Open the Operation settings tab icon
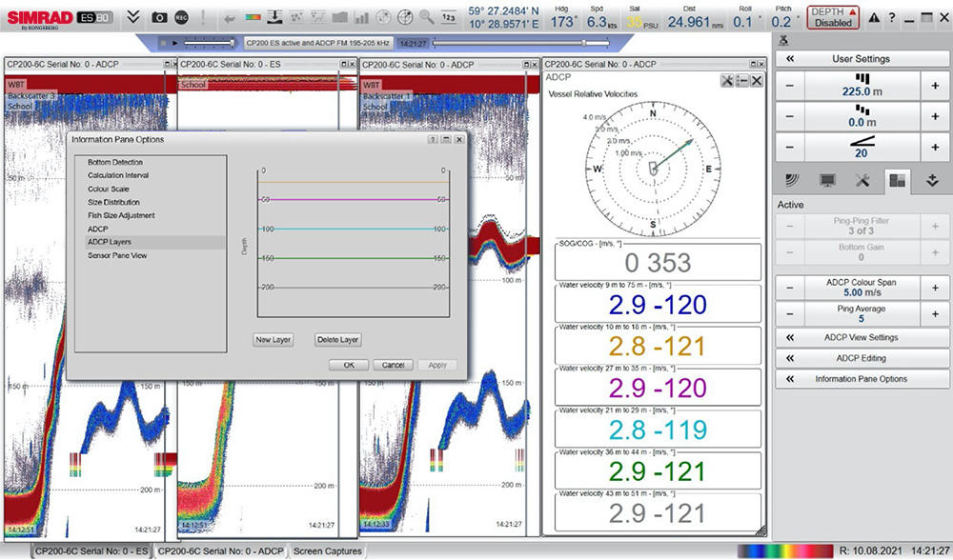 791,181
